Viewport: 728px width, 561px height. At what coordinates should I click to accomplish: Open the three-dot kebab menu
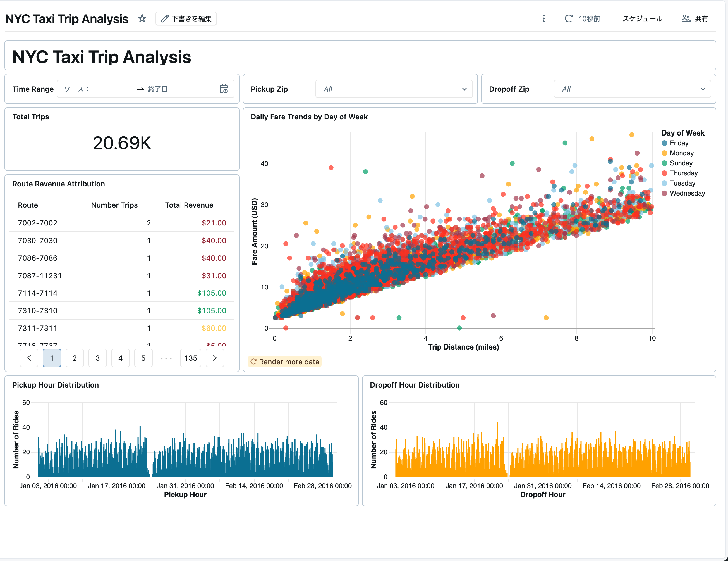(543, 19)
